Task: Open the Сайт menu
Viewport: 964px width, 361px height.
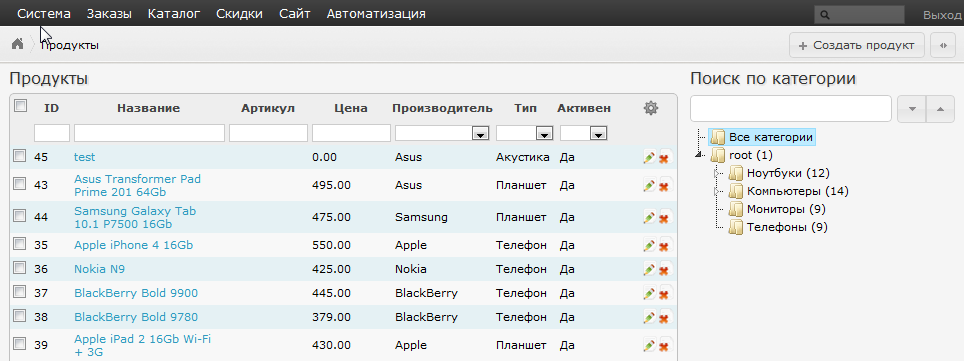Action: tap(294, 14)
